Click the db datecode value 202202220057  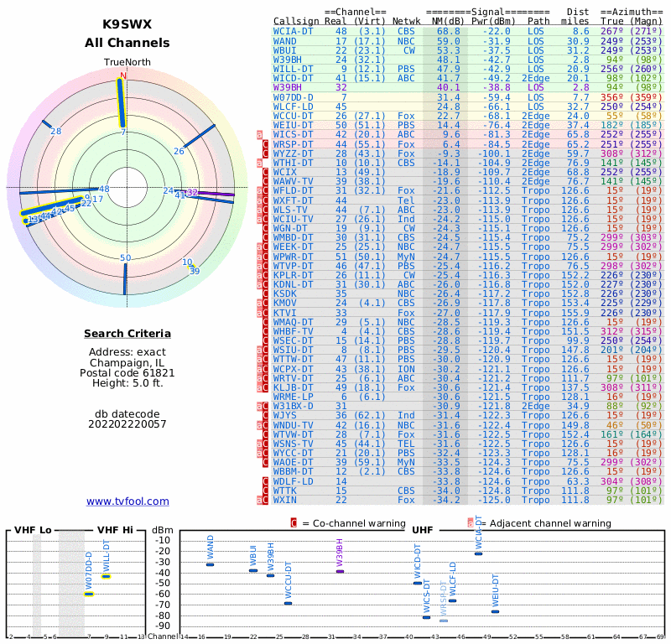(x=127, y=424)
